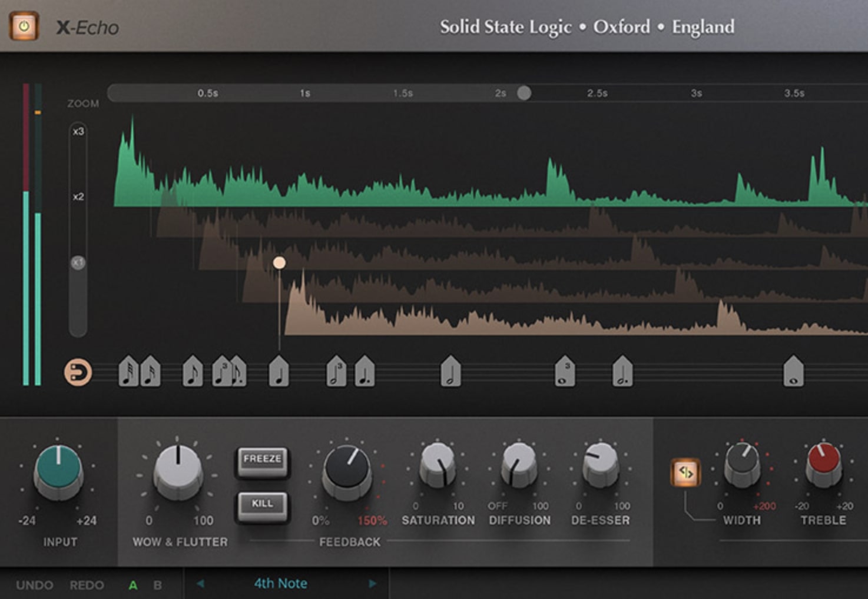Image resolution: width=868 pixels, height=599 pixels.
Task: Click the DE-ESSER knob
Action: [600, 465]
